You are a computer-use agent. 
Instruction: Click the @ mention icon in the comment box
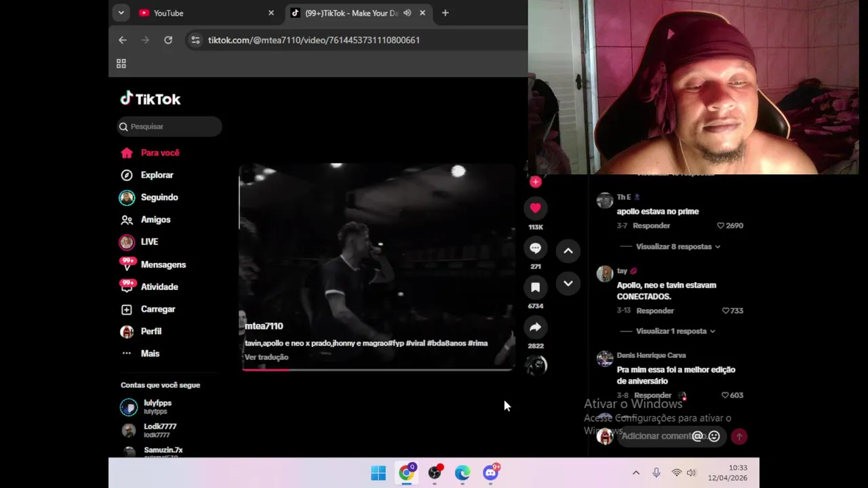pos(697,436)
